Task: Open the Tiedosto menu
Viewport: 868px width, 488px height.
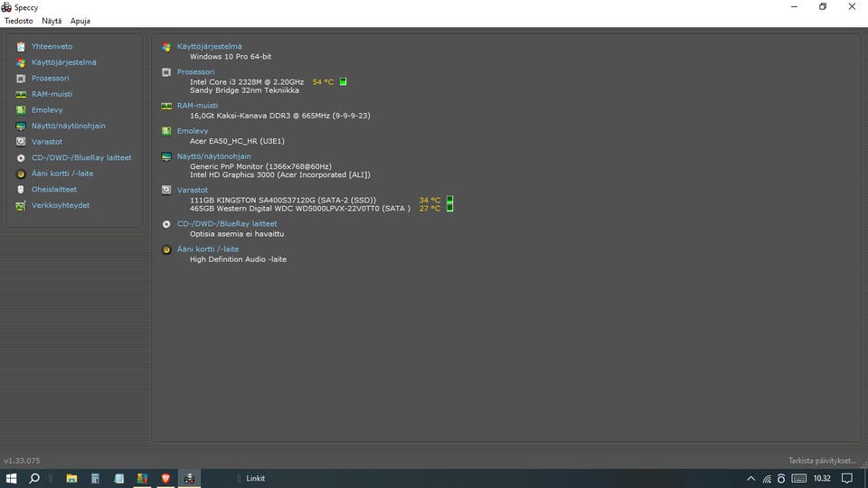Action: point(19,21)
